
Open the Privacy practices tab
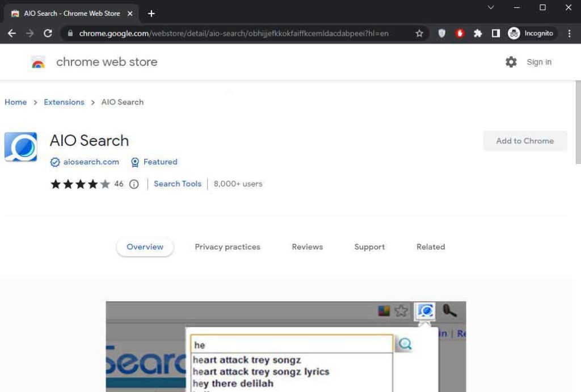pyautogui.click(x=228, y=247)
